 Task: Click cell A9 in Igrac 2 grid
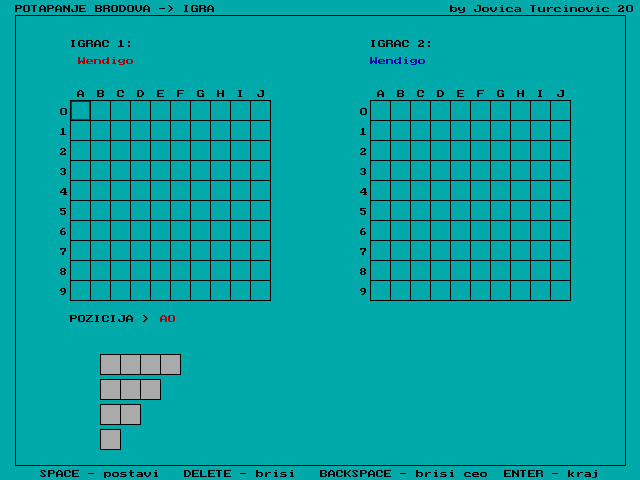click(x=380, y=291)
